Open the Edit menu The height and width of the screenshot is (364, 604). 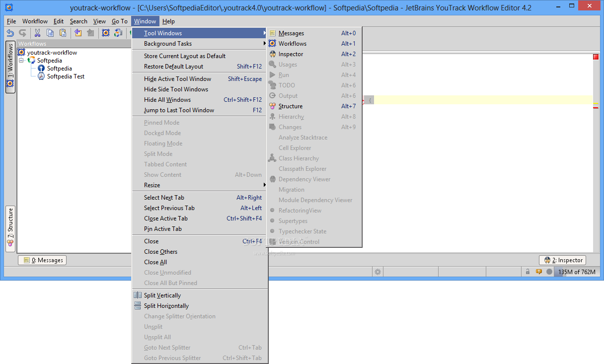coord(59,21)
